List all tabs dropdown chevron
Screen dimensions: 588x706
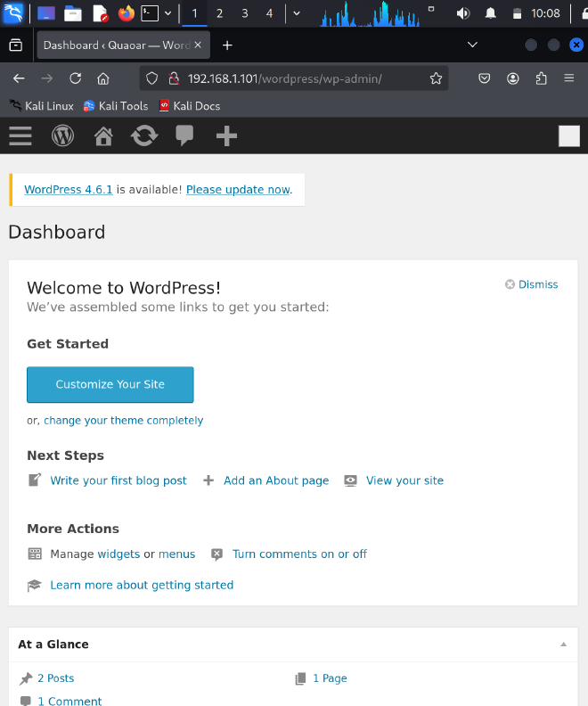tap(472, 45)
